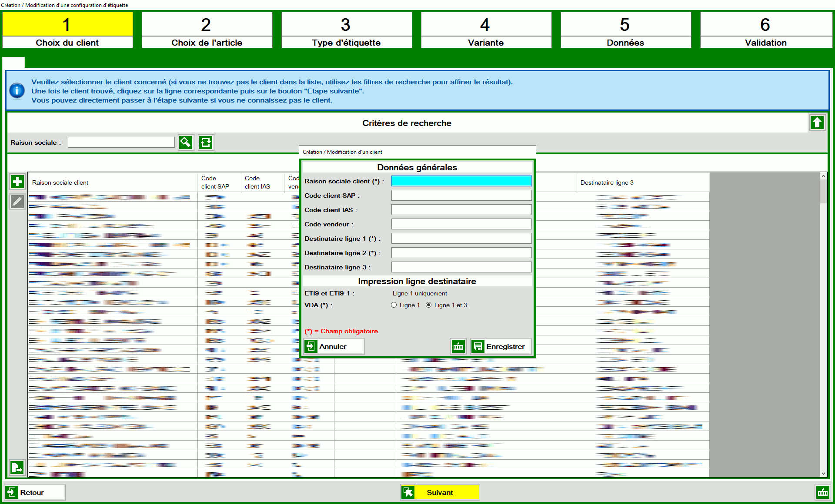The height and width of the screenshot is (504, 835).
Task: Select the VDA 'Ligne 1' radio button
Action: (394, 305)
